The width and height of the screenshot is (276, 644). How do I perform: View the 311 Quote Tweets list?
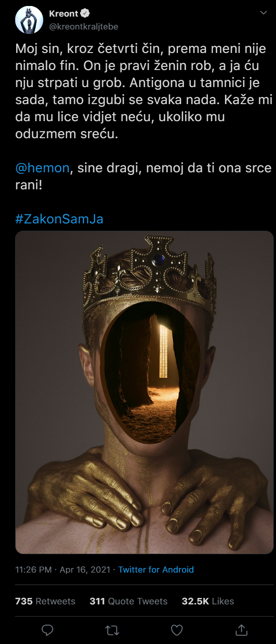pos(129,601)
